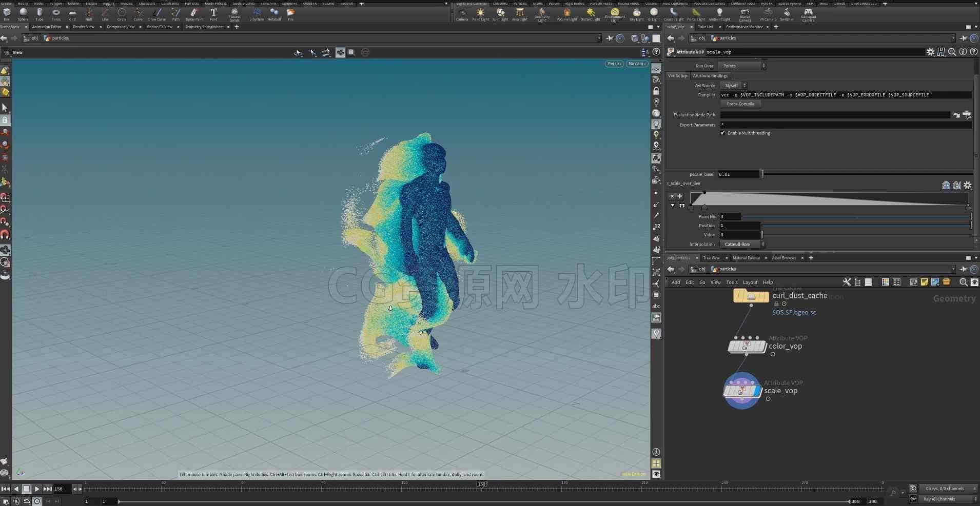This screenshot has width=980, height=506.
Task: Add an Environment Light from shelf
Action: (x=615, y=14)
